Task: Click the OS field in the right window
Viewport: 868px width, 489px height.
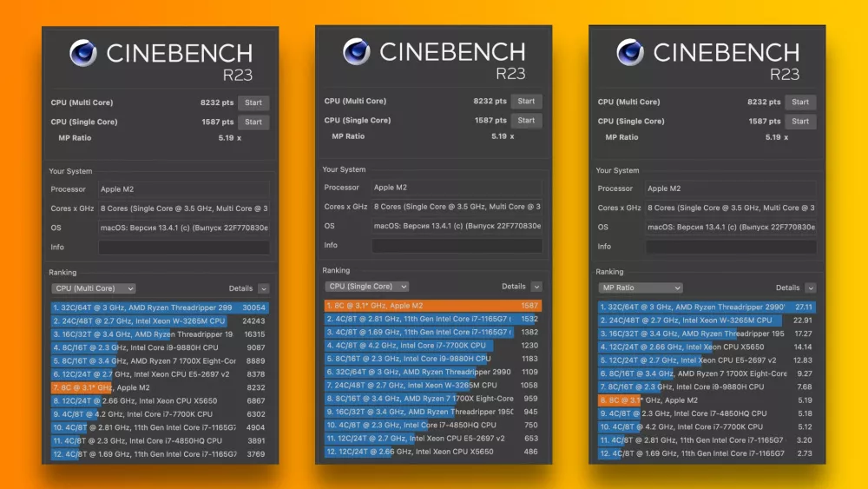Action: (731, 227)
